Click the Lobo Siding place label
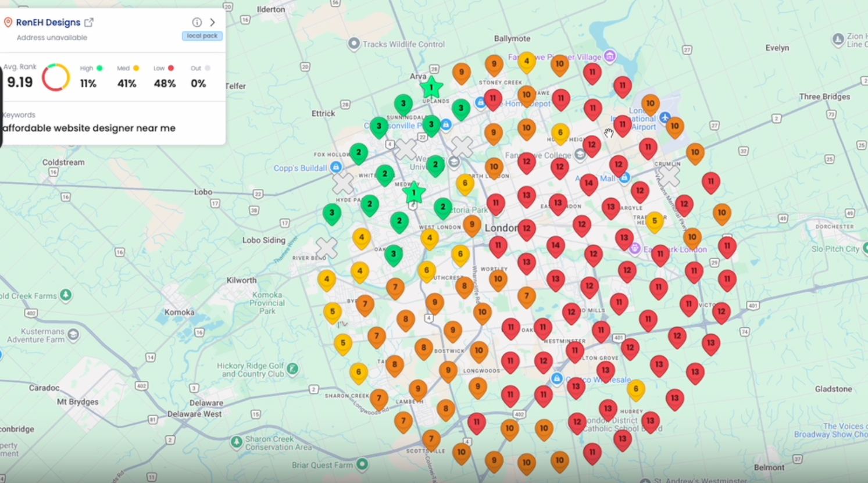 click(x=263, y=240)
